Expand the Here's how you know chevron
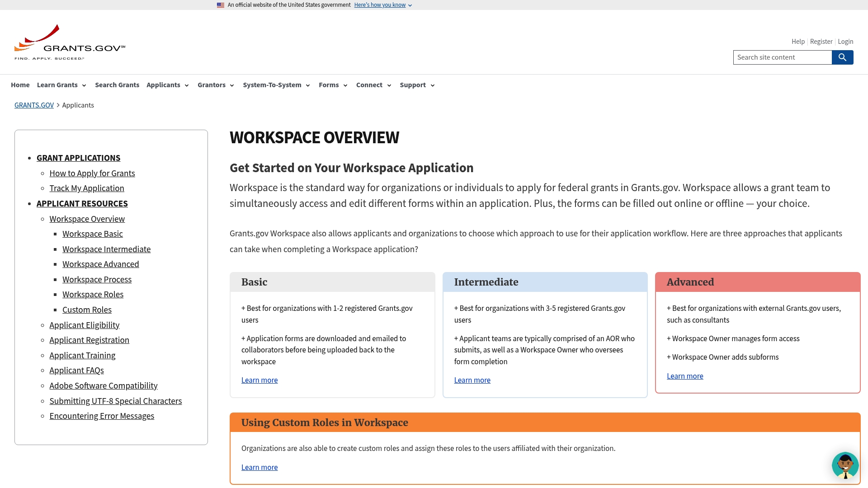Screen dimensions: 868x488 click(x=410, y=5)
